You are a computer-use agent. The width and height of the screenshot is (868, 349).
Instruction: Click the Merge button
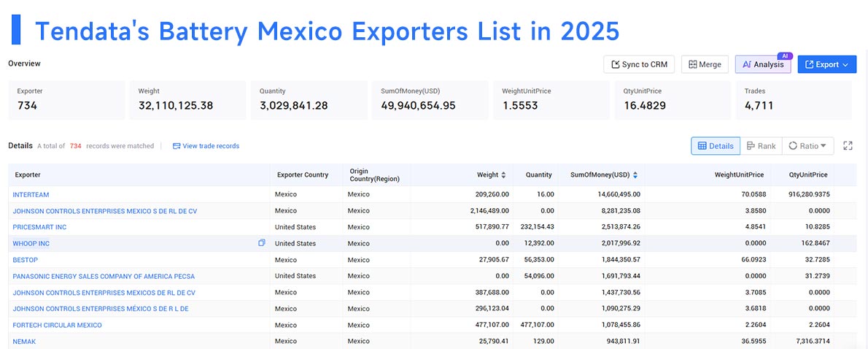pyautogui.click(x=705, y=64)
